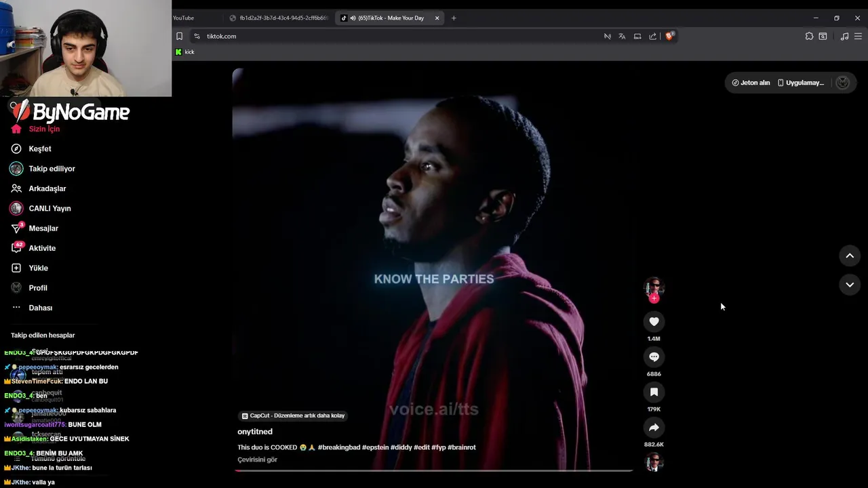This screenshot has height=488, width=868.
Task: Open Brave Shields lion icon
Action: click(669, 36)
